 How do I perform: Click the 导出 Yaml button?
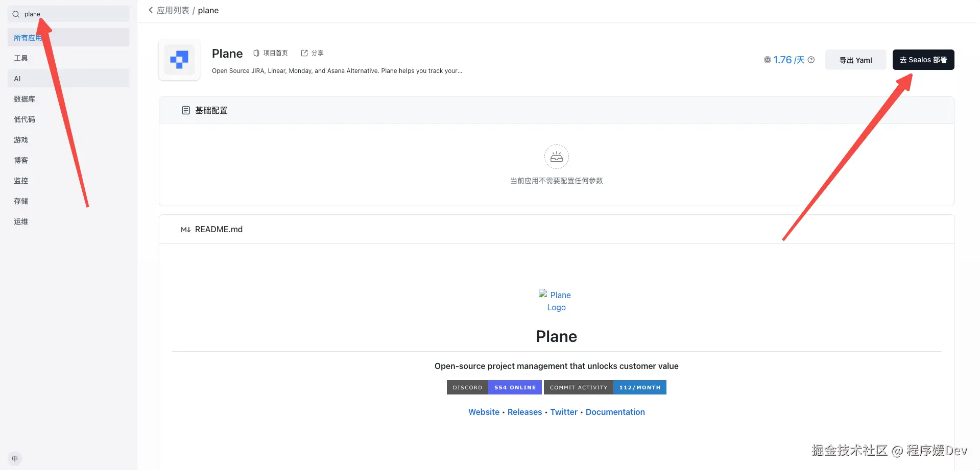(855, 60)
